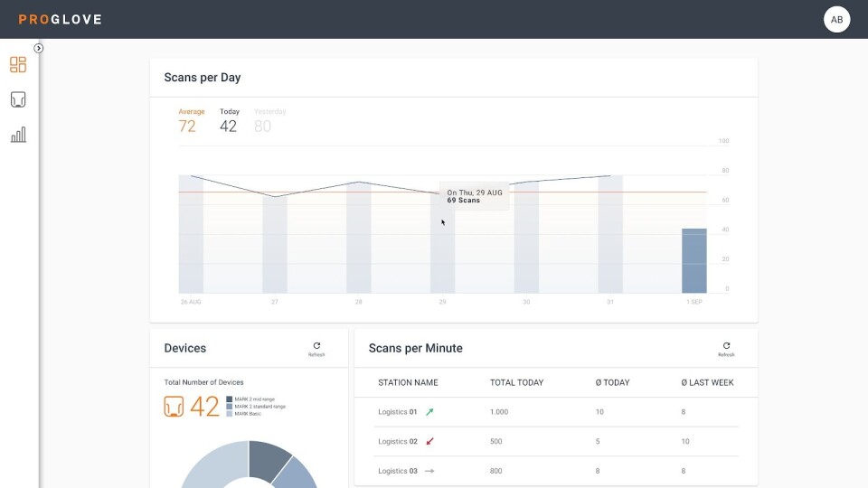Screen dimensions: 868x488
Task: Click the ProGlove logo
Action: (x=60, y=19)
